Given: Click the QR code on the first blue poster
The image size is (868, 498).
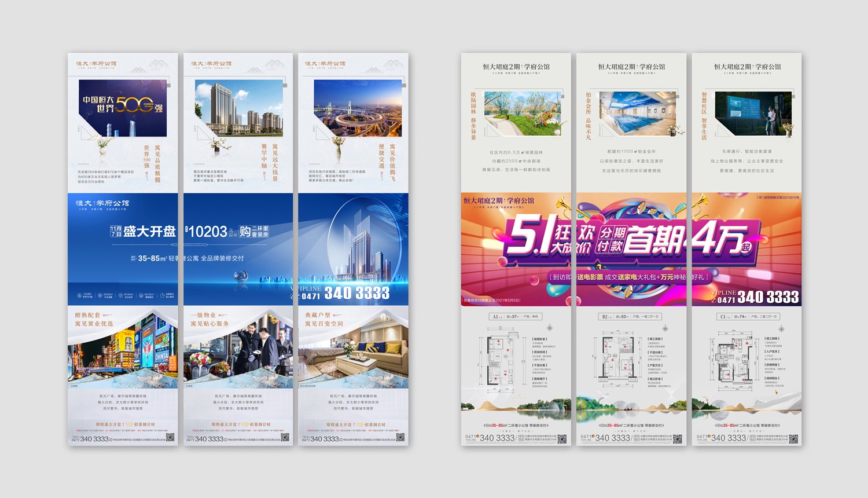Looking at the screenshot, I should (x=170, y=438).
